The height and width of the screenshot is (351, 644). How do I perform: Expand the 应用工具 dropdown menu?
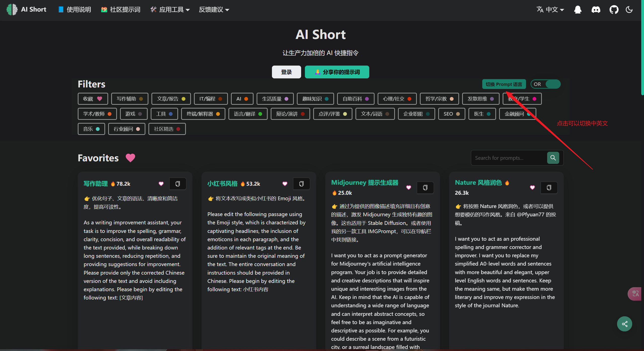tap(170, 10)
